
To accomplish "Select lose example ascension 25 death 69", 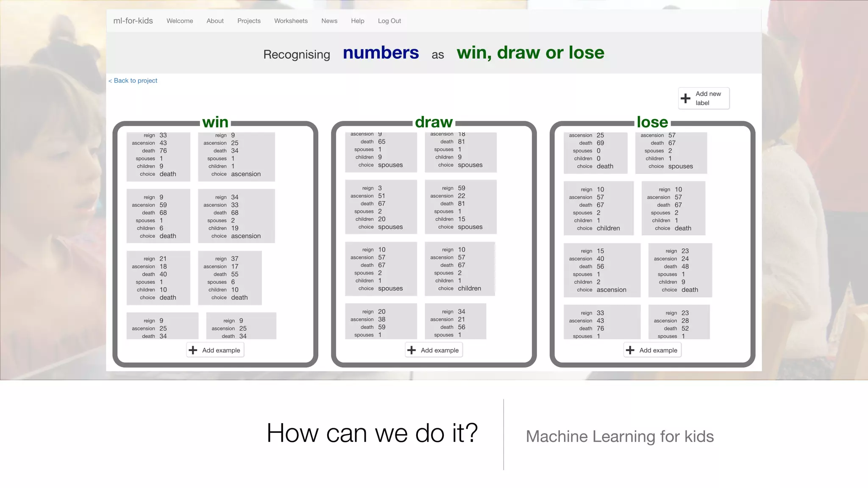I will point(595,153).
